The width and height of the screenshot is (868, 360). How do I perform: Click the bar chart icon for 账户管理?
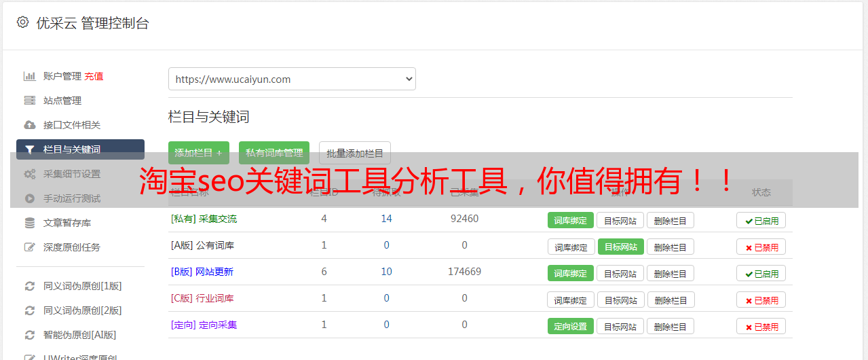tap(29, 76)
